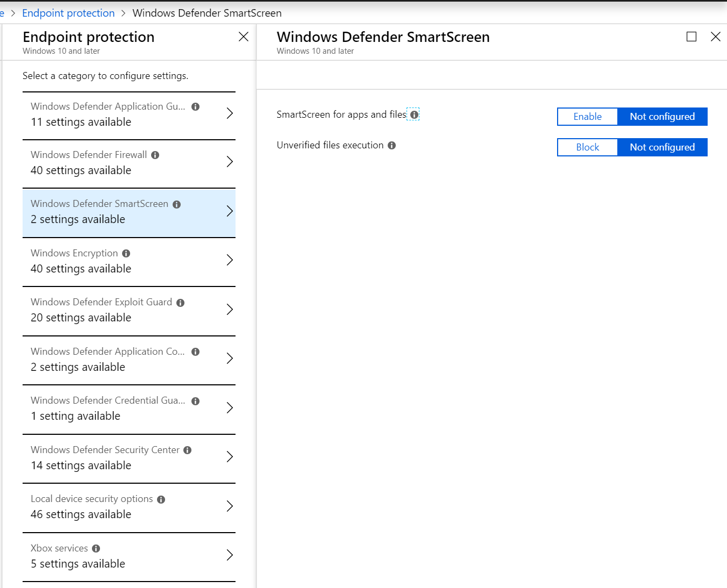Close the Endpoint protection blade
727x588 pixels.
pos(244,37)
